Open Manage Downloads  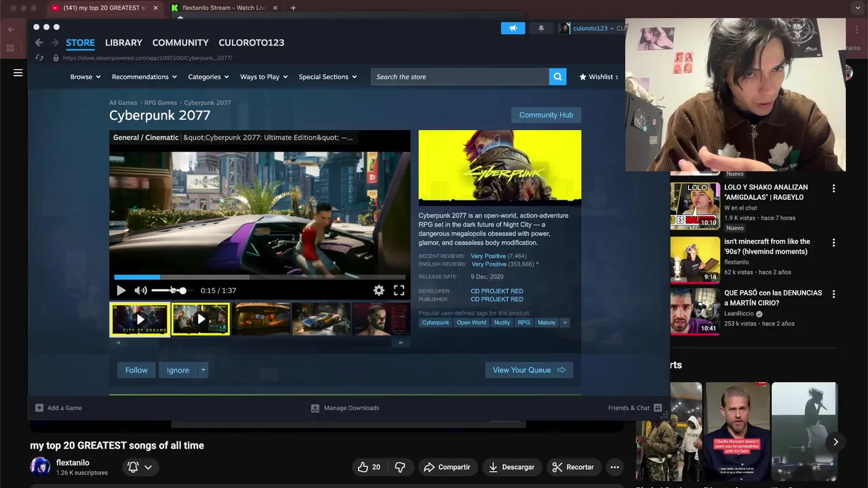coord(345,408)
